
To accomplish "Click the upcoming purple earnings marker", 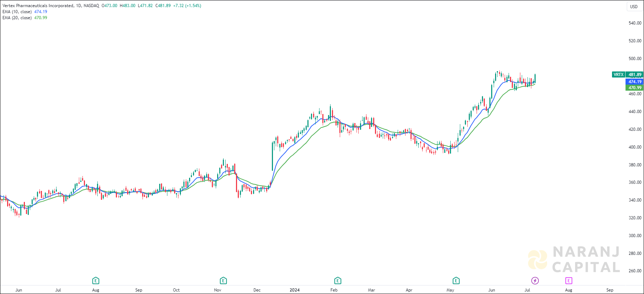I will click(x=569, y=281).
